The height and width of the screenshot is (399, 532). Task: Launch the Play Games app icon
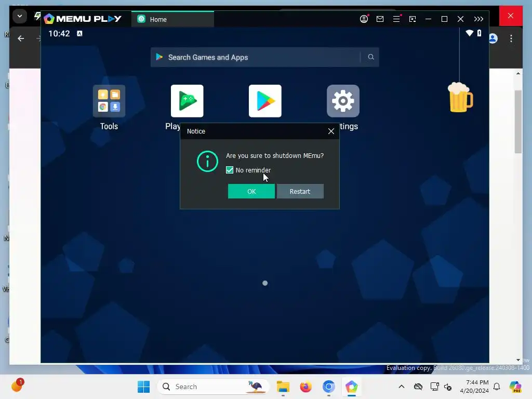[x=187, y=101]
